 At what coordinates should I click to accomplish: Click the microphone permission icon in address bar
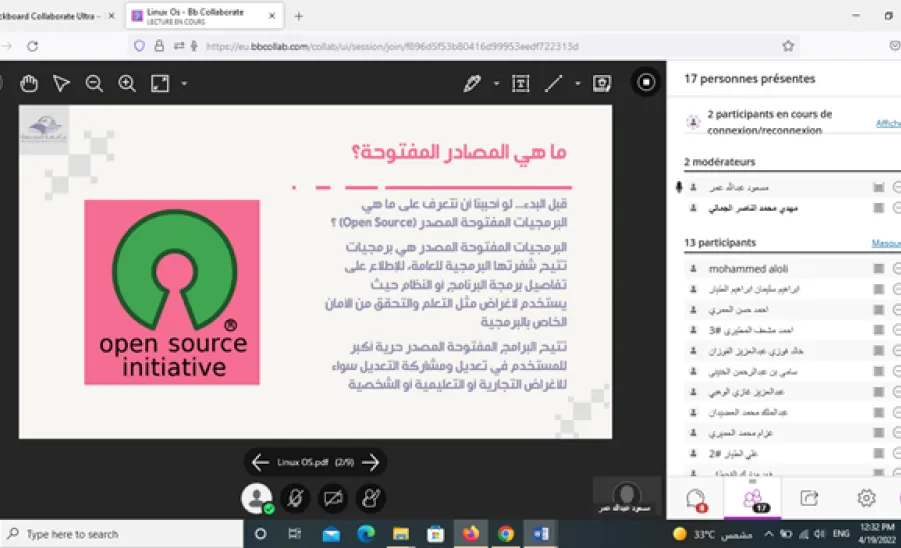click(x=194, y=46)
